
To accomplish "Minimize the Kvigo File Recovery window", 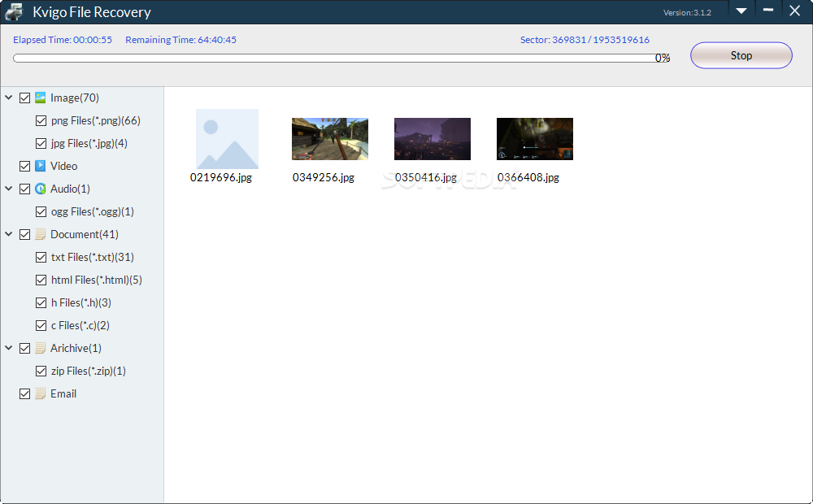I will click(768, 11).
